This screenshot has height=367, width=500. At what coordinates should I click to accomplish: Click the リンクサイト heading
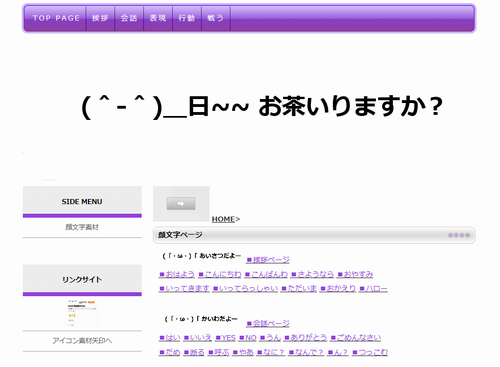click(x=82, y=279)
